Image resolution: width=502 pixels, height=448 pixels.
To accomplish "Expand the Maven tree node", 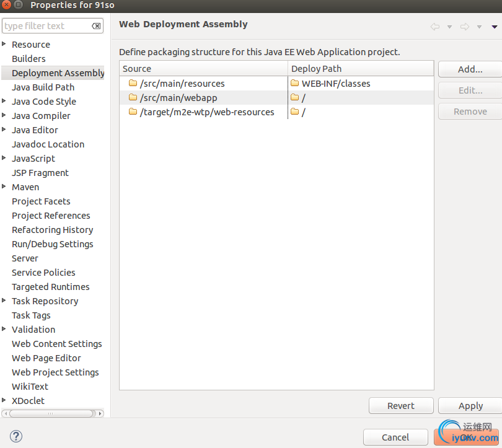I will coord(4,187).
